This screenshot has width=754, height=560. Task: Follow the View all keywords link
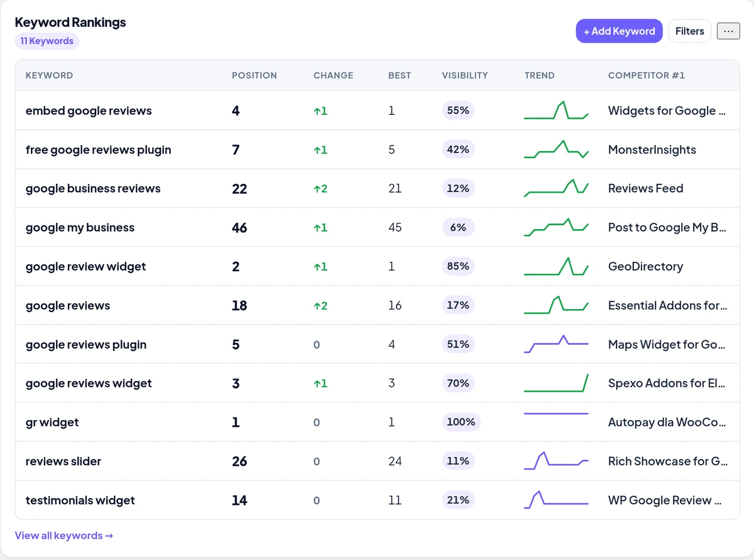pos(64,536)
